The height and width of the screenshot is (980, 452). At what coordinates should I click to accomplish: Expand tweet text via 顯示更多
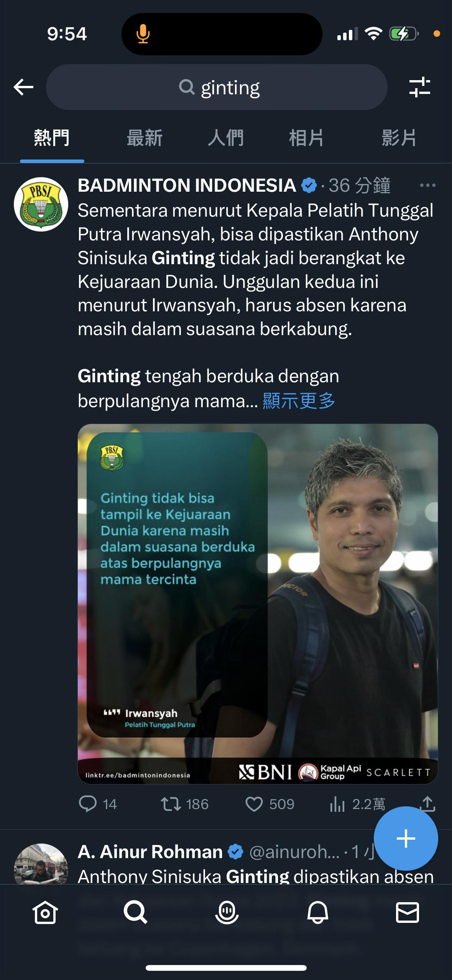299,401
